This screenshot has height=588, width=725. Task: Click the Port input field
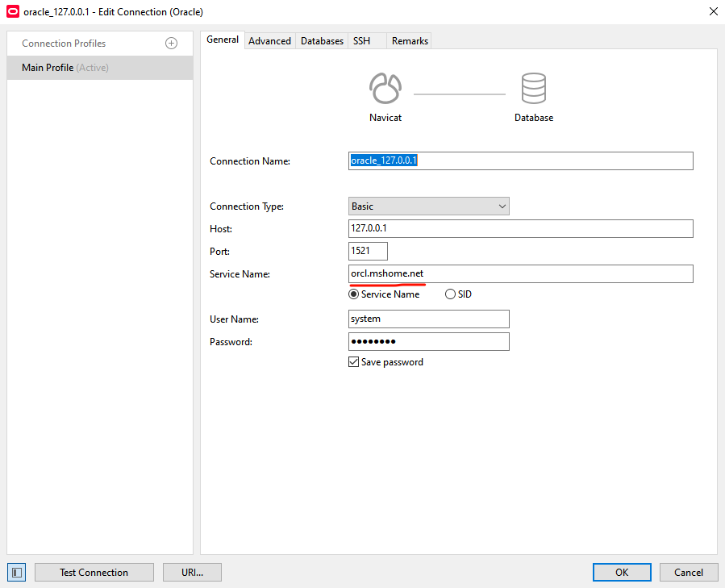tap(368, 251)
